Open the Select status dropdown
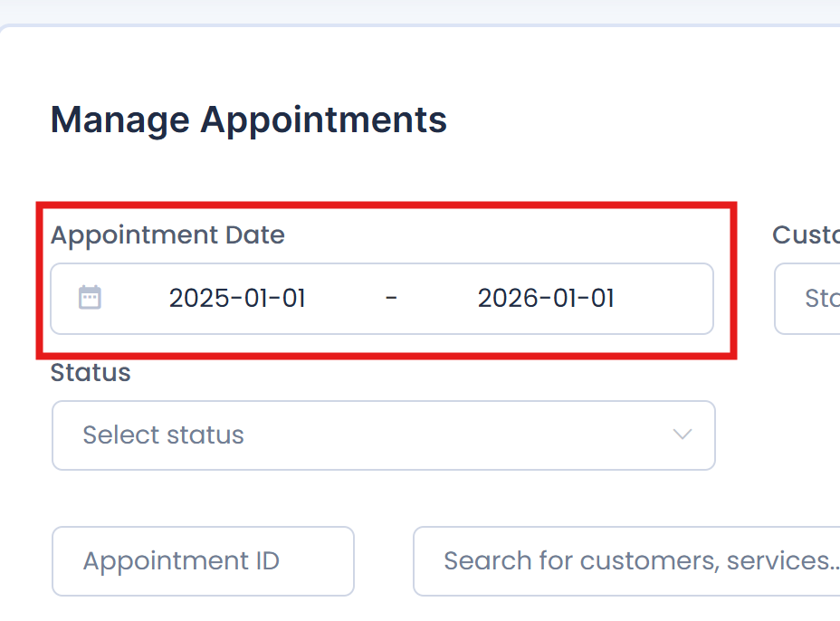Screen dimensions: 840x621 tap(384, 435)
